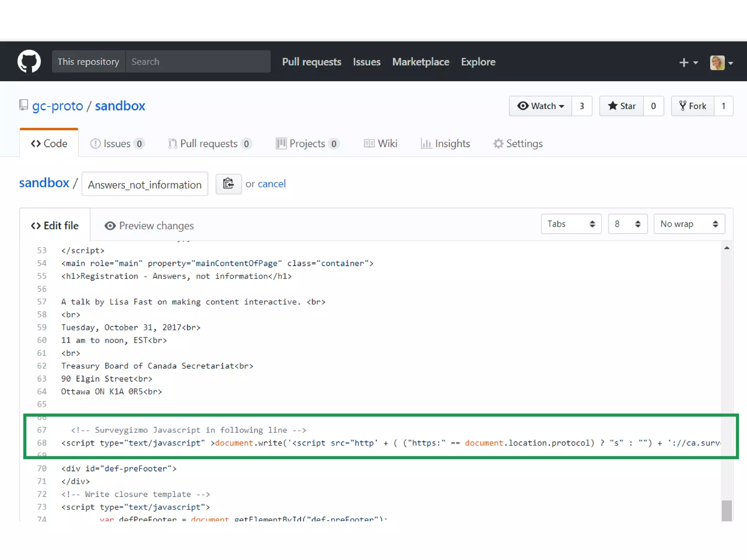This screenshot has height=560, width=747.
Task: Switch to Preview changes tab
Action: point(149,226)
